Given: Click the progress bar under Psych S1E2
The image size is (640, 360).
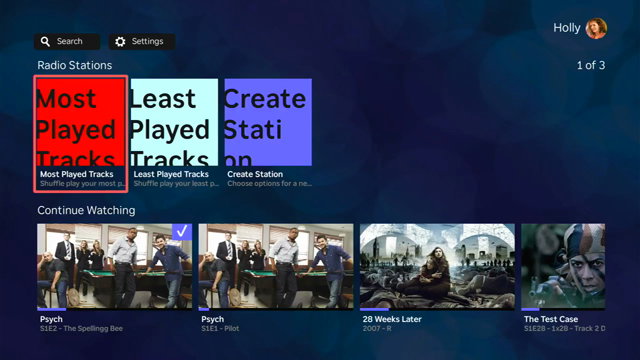Looking at the screenshot, I should tap(115, 309).
